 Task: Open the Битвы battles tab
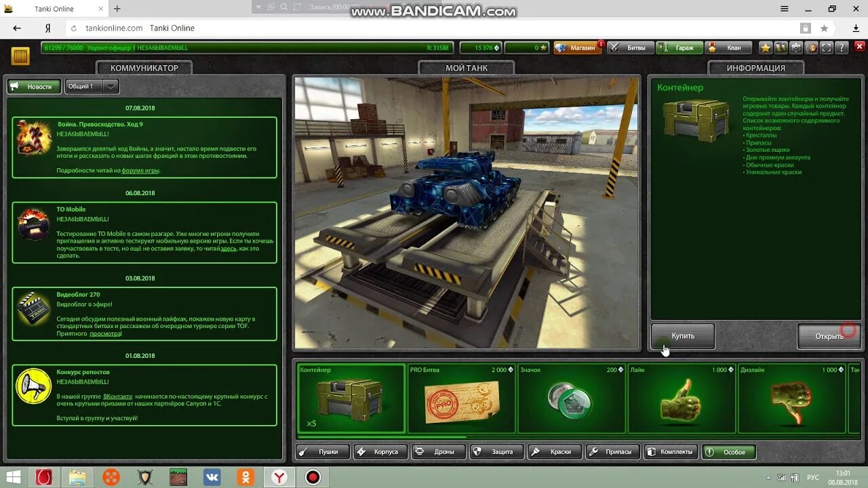(630, 48)
